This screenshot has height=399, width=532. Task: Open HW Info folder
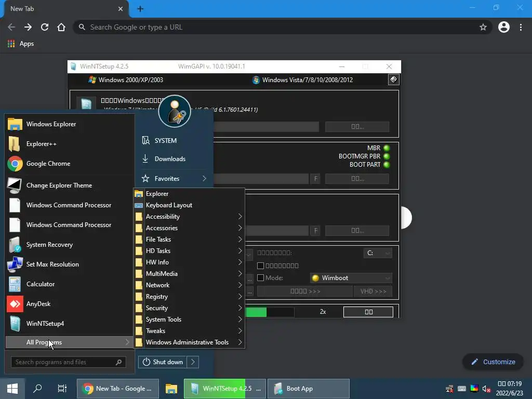(x=189, y=262)
